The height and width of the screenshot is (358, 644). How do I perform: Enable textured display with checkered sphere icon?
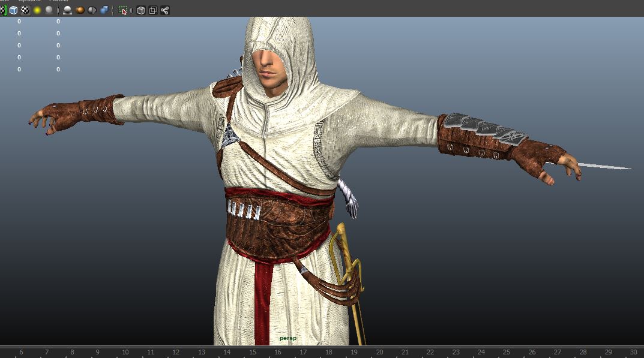[25, 10]
